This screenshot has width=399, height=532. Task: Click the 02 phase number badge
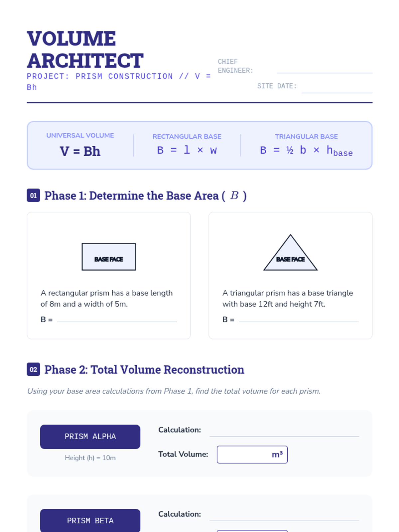click(x=33, y=369)
